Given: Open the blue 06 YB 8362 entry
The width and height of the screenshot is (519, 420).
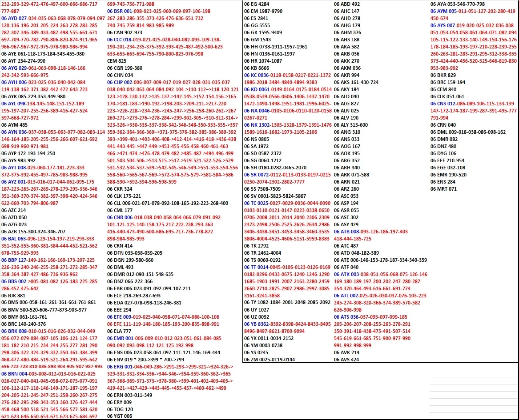Looking at the screenshot, I should (257, 324).
